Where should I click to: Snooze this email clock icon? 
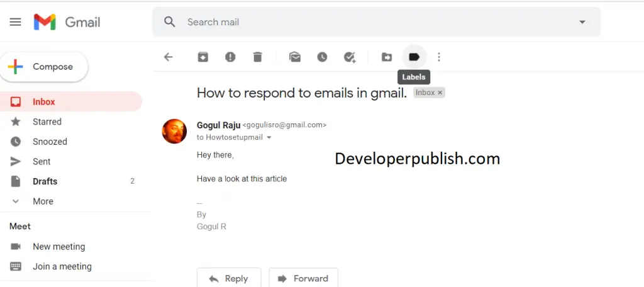[x=322, y=57]
